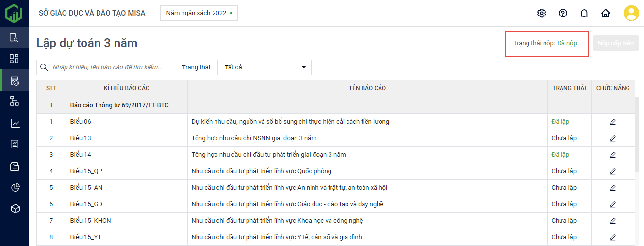The height and width of the screenshot is (246, 644).
Task: Open the cube icon in sidebar
Action: click(x=15, y=209)
